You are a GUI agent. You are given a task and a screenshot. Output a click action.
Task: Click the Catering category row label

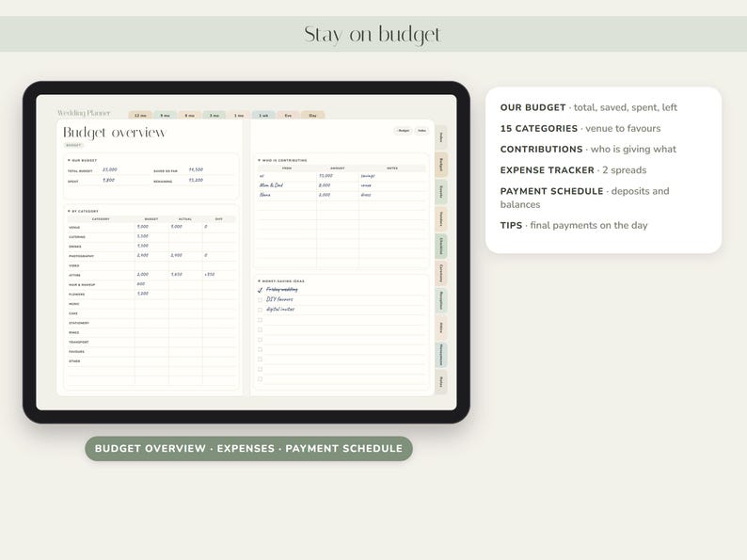tap(77, 237)
